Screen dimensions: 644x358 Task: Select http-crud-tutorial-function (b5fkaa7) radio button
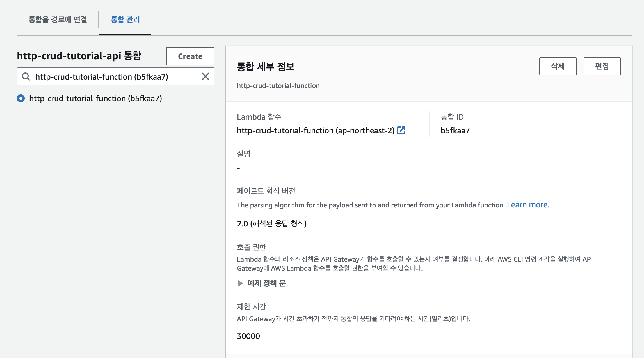(21, 98)
